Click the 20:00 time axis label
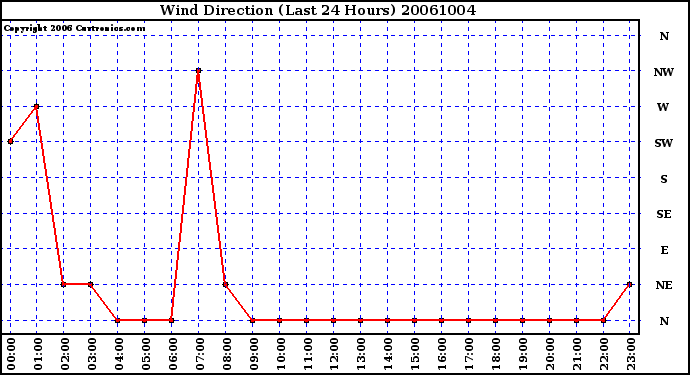Image resolution: width=690 pixels, height=375 pixels. point(551,354)
